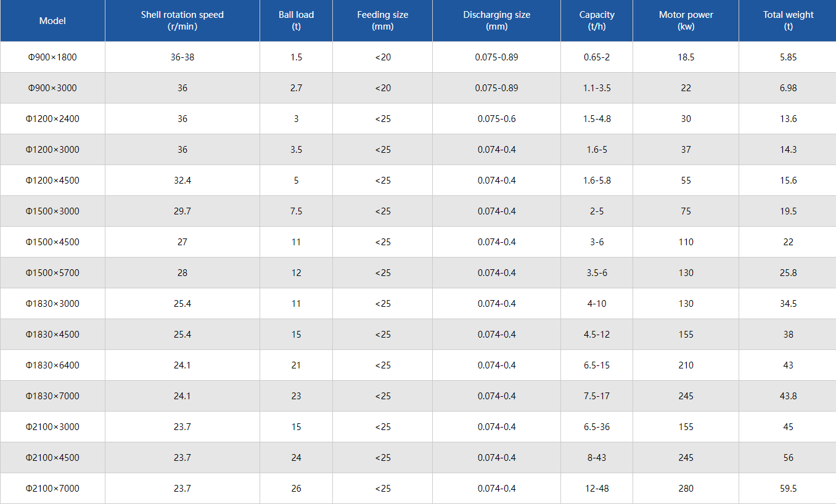Click the 1.1-3.5 capacity cell
The width and height of the screenshot is (836, 504).
[x=596, y=88]
